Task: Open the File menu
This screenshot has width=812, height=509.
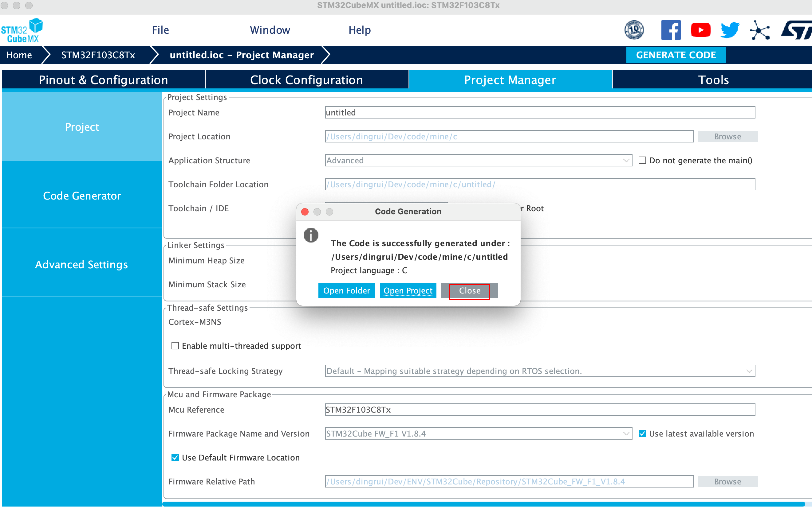Action: tap(160, 30)
